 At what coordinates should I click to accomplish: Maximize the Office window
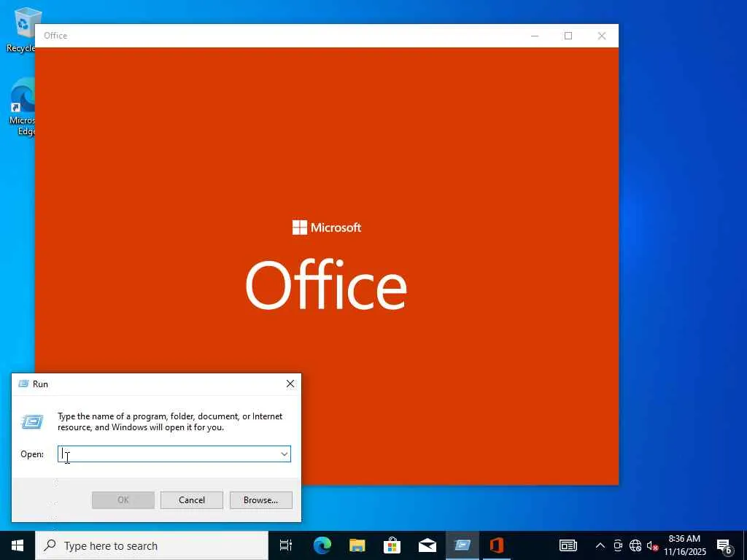pyautogui.click(x=568, y=36)
